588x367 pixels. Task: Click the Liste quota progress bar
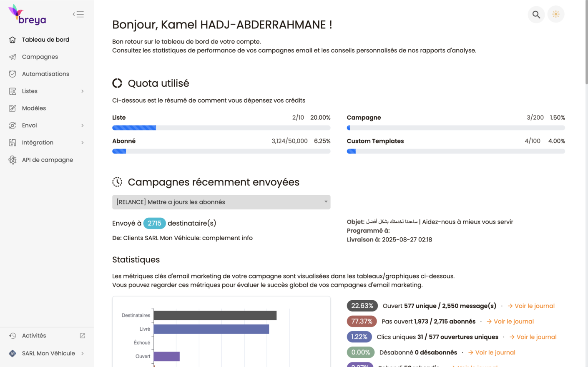tap(221, 128)
